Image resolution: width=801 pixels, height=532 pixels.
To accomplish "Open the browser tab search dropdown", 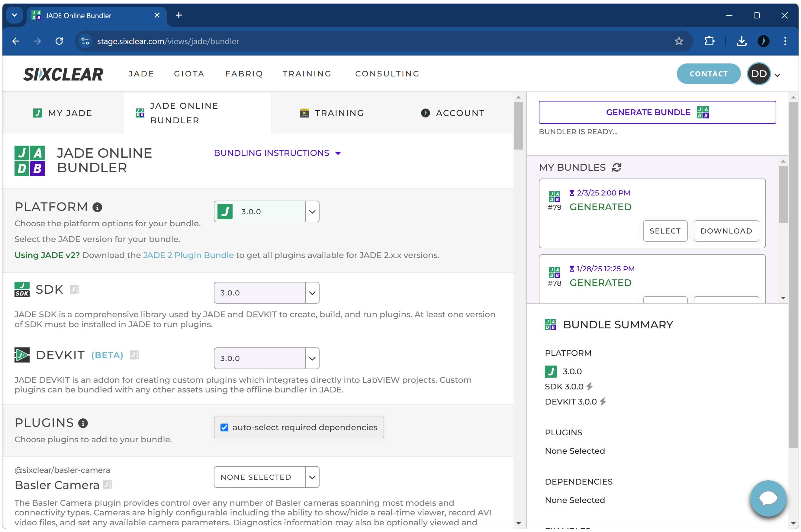I will point(14,15).
